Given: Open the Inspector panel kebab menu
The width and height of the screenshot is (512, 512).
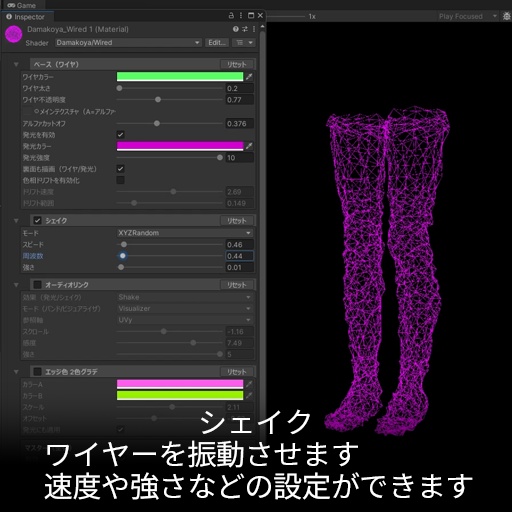Looking at the screenshot, I should [x=241, y=16].
